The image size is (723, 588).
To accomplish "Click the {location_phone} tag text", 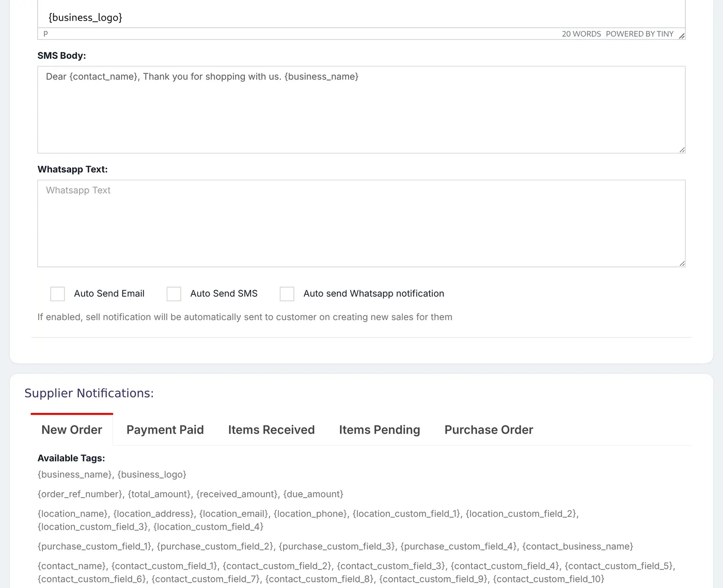I will click(x=310, y=514).
